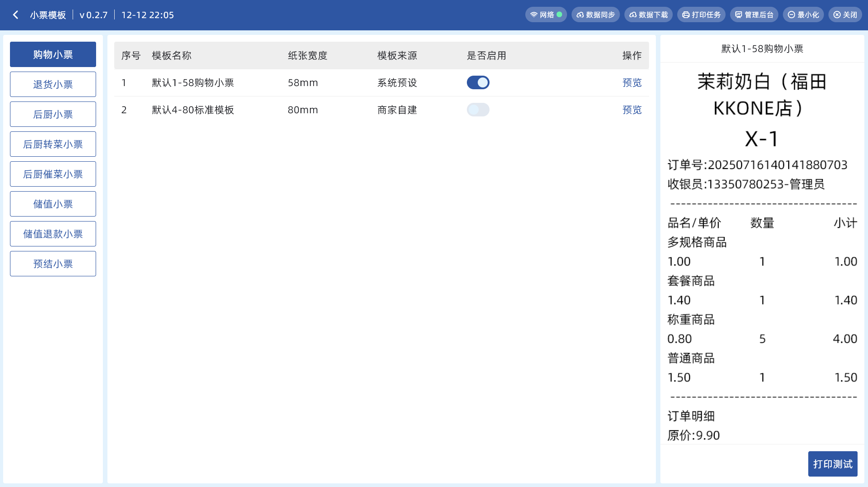Preview the 58mm template via 预览
868x487 pixels.
point(631,82)
